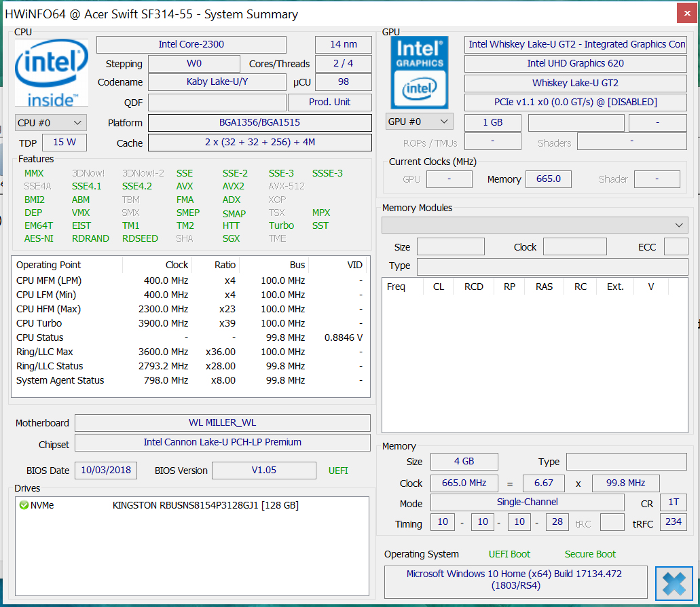Click the PCIe v1.1 x0 DISABLED field

[x=576, y=103]
